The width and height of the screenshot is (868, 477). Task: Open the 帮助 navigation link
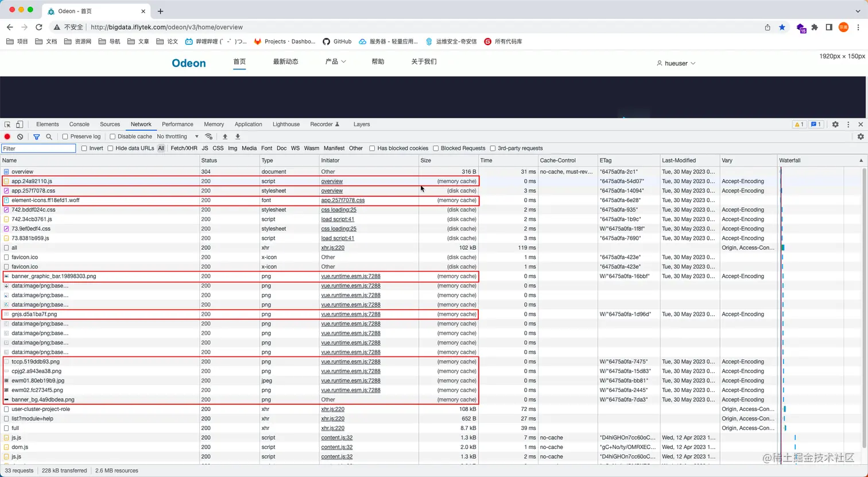378,61
